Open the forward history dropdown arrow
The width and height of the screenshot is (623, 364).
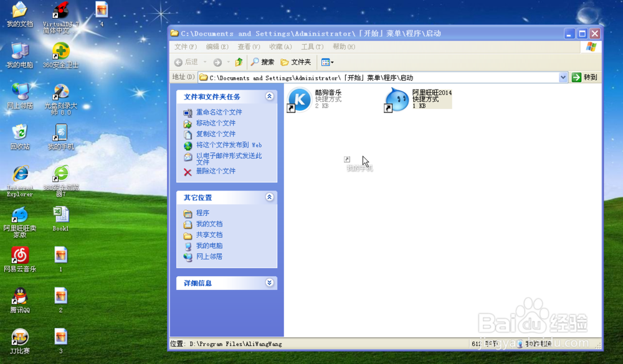[x=228, y=62]
